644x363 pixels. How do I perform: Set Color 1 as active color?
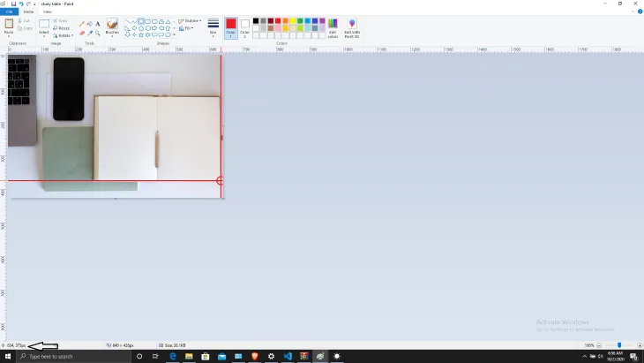pos(231,28)
